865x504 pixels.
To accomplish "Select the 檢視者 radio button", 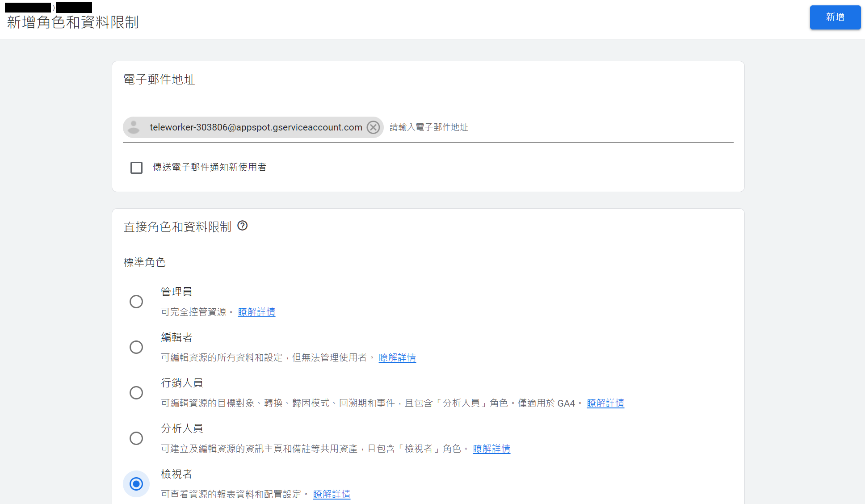I will pyautogui.click(x=136, y=484).
